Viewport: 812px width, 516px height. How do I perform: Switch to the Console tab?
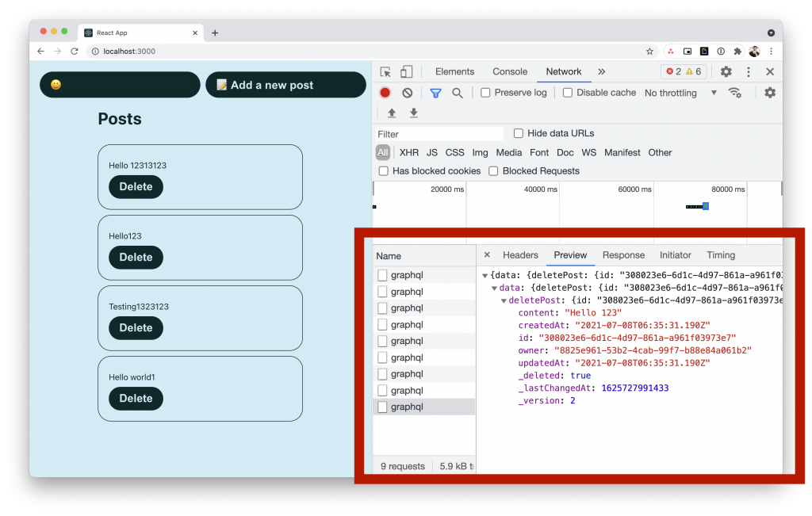[x=510, y=72]
